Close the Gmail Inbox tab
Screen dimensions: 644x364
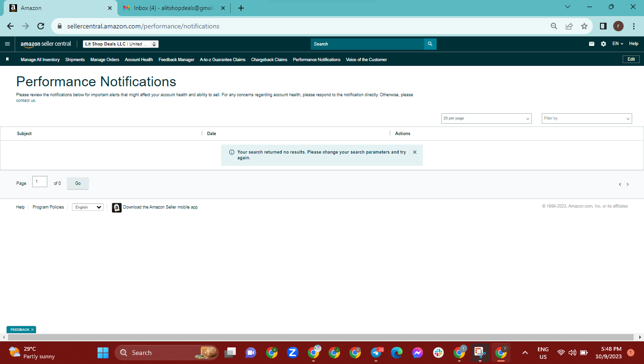coord(223,8)
